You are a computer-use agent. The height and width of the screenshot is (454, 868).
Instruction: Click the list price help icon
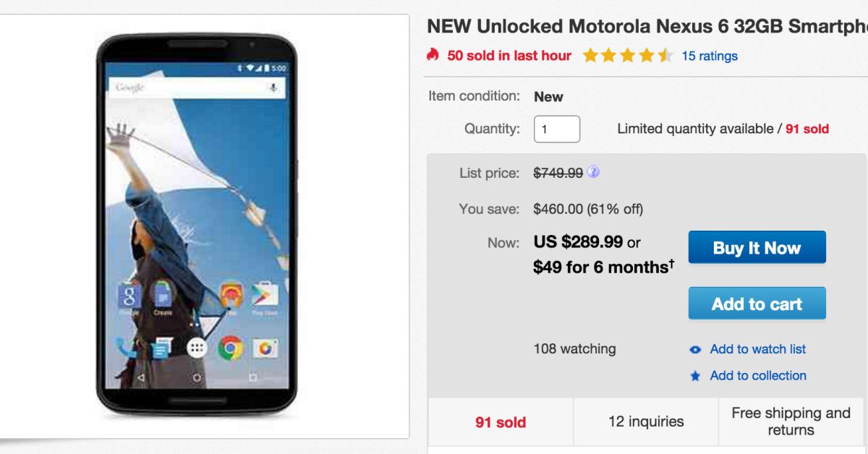(x=593, y=172)
